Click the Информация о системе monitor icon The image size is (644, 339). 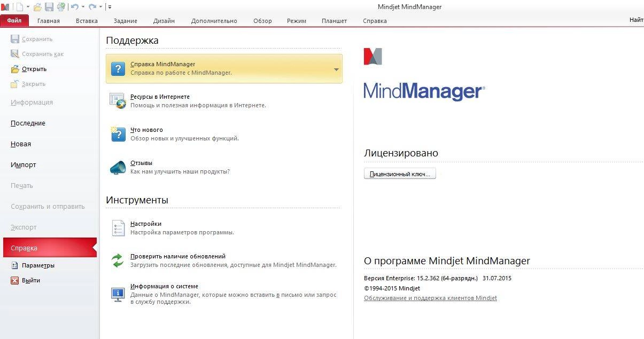coord(118,295)
